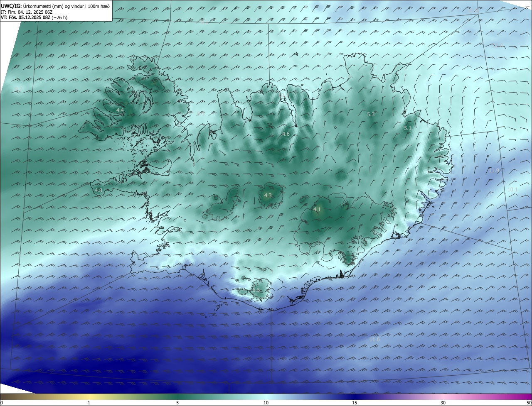
Task: Select the 10 tick label on the color bar
Action: pos(266,403)
